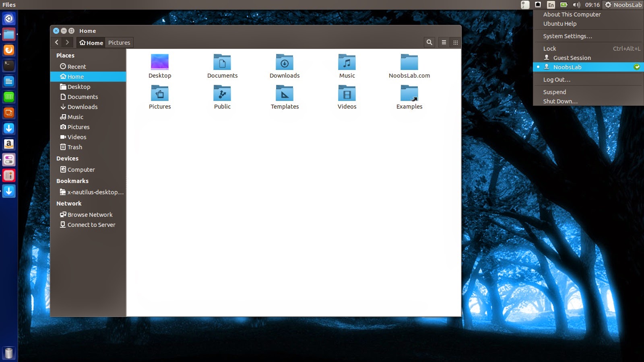This screenshot has width=644, height=362.
Task: Open the NoobsLab.com folder
Action: pyautogui.click(x=409, y=62)
